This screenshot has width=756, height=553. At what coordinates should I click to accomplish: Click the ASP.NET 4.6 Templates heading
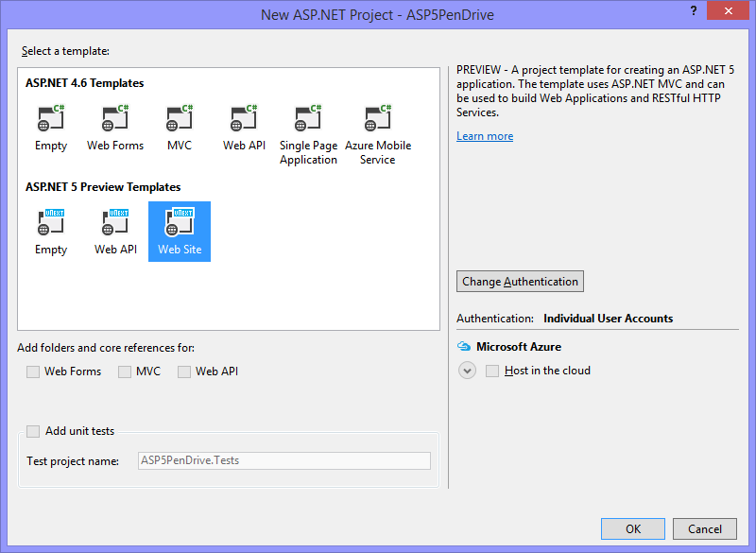[85, 83]
